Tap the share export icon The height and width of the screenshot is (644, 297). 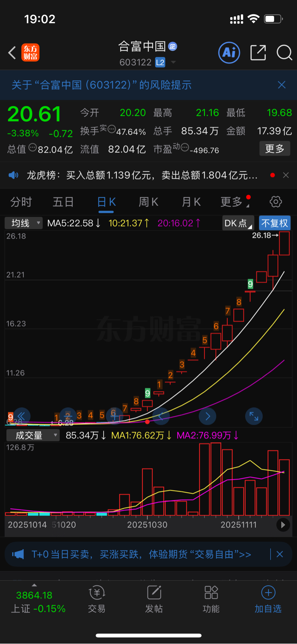[x=258, y=52]
